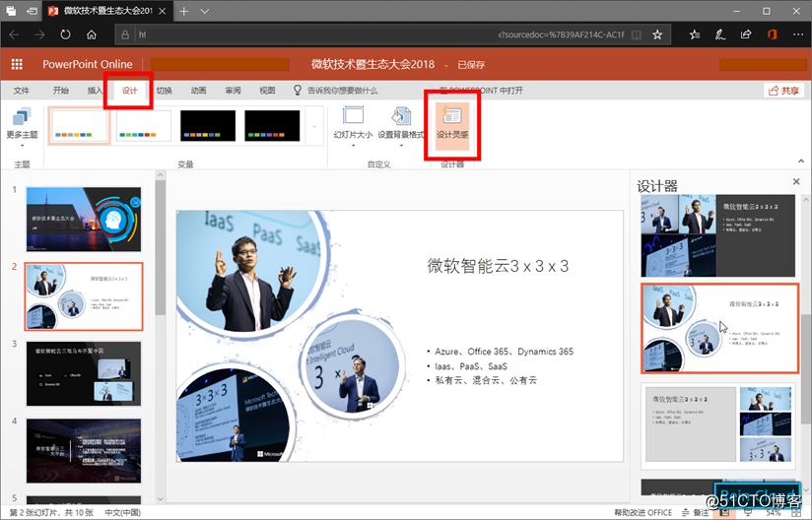Add page to favorites with star
The height and width of the screenshot is (520, 812).
[x=657, y=34]
